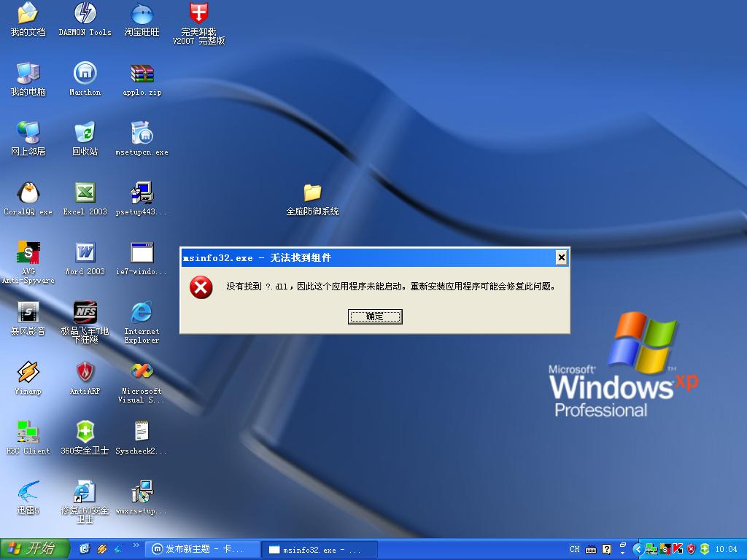Select the 我的电脑 desktop icon
Viewport: 747px width, 560px height.
28,79
